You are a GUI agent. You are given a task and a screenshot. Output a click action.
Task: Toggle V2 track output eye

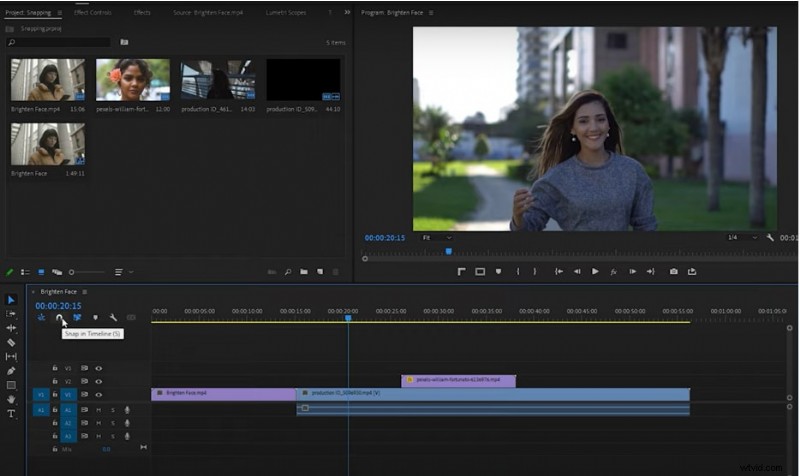98,381
